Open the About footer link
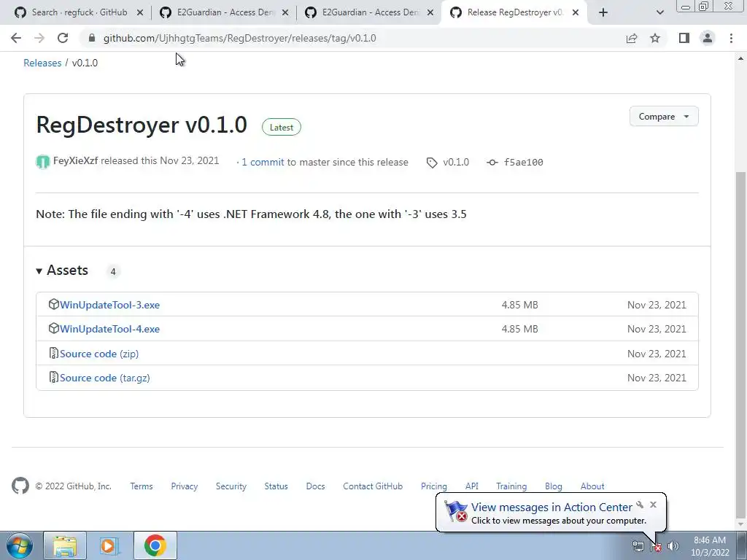The height and width of the screenshot is (560, 747). (x=592, y=486)
